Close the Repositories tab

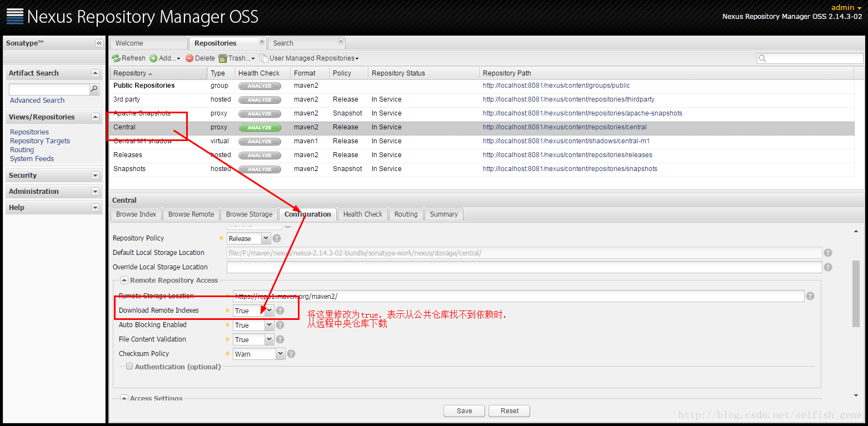(262, 42)
